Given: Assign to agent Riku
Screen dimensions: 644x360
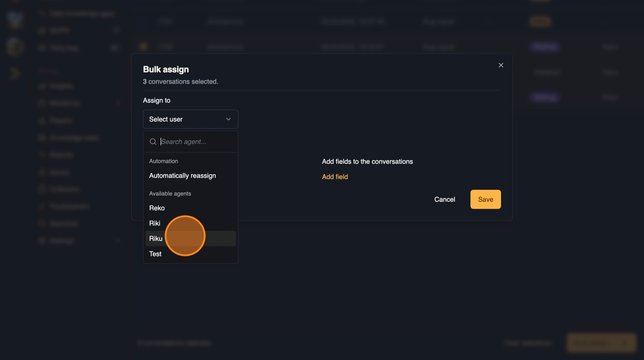Looking at the screenshot, I should pyautogui.click(x=156, y=239).
